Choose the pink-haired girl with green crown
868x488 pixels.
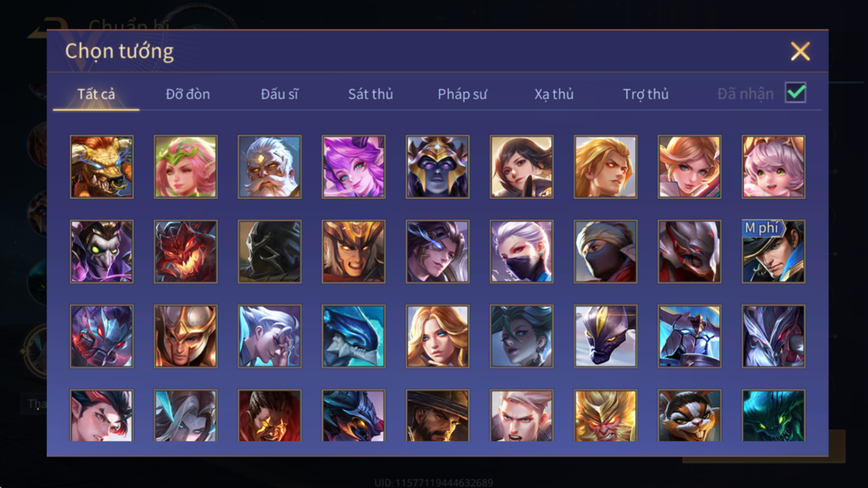click(186, 167)
